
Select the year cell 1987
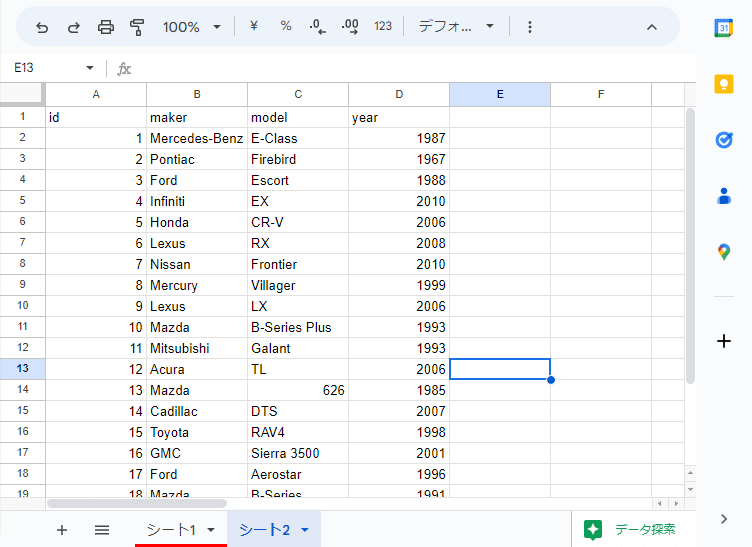pos(399,138)
